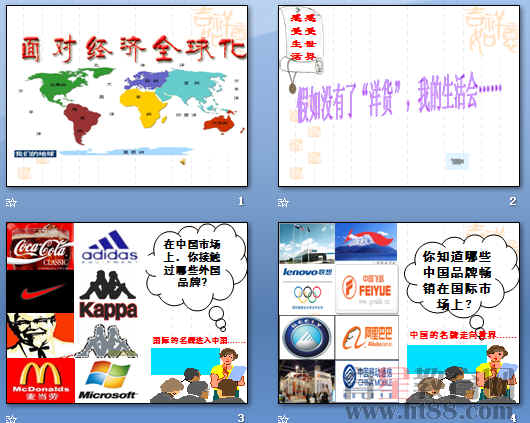This screenshot has width=530, height=423.
Task: Click the McDonald's logo on slide 3
Action: coord(41,381)
